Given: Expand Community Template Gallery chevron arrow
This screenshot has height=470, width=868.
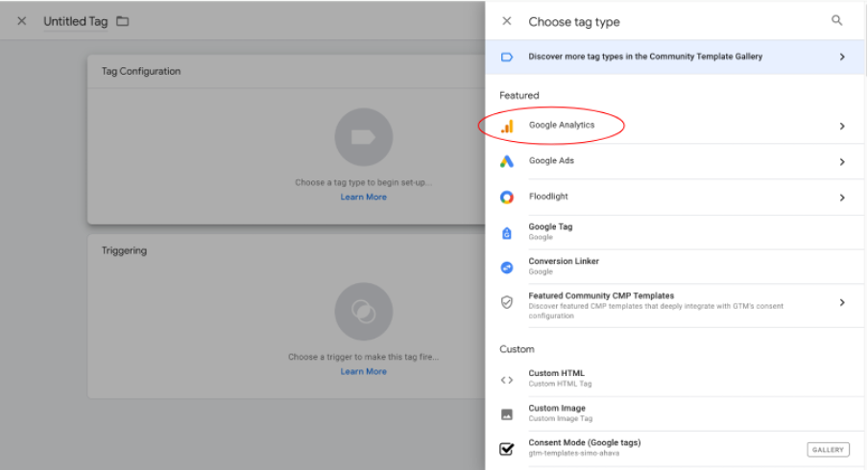Looking at the screenshot, I should coord(842,57).
